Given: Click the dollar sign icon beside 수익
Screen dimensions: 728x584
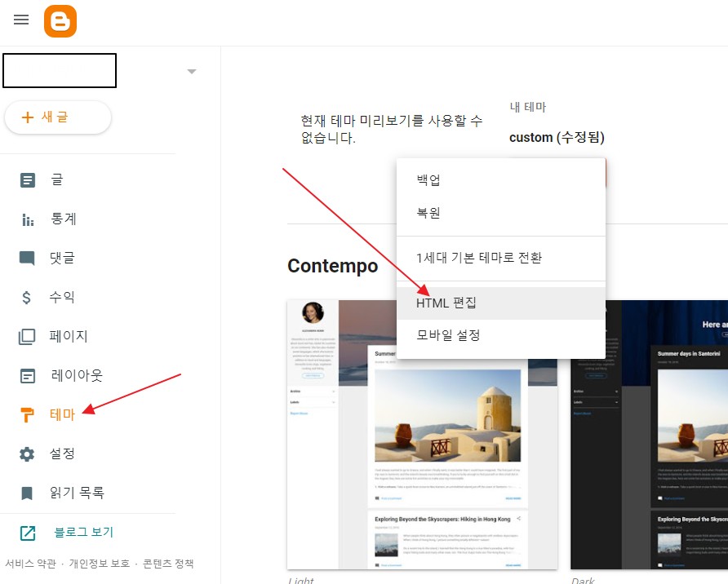Looking at the screenshot, I should (x=26, y=298).
